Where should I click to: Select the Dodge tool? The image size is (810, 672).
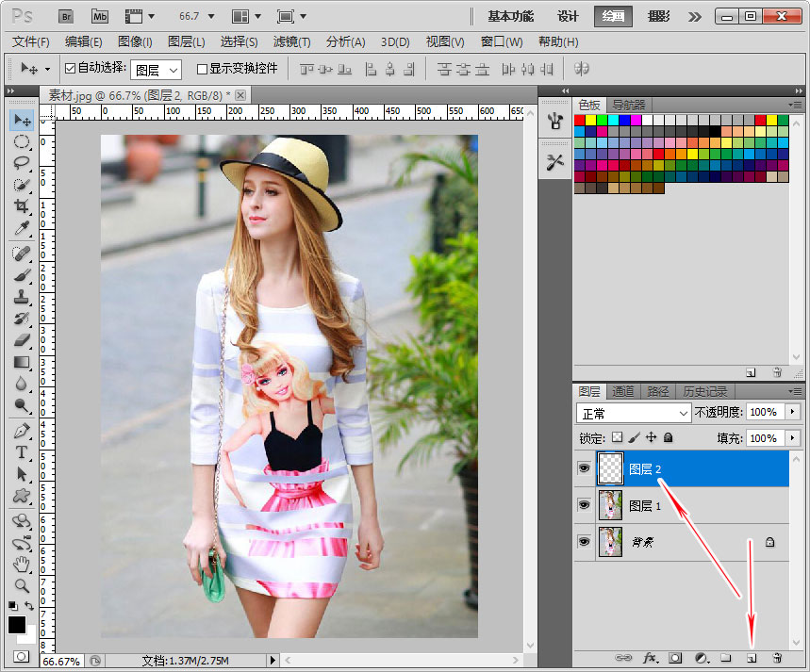tap(22, 405)
